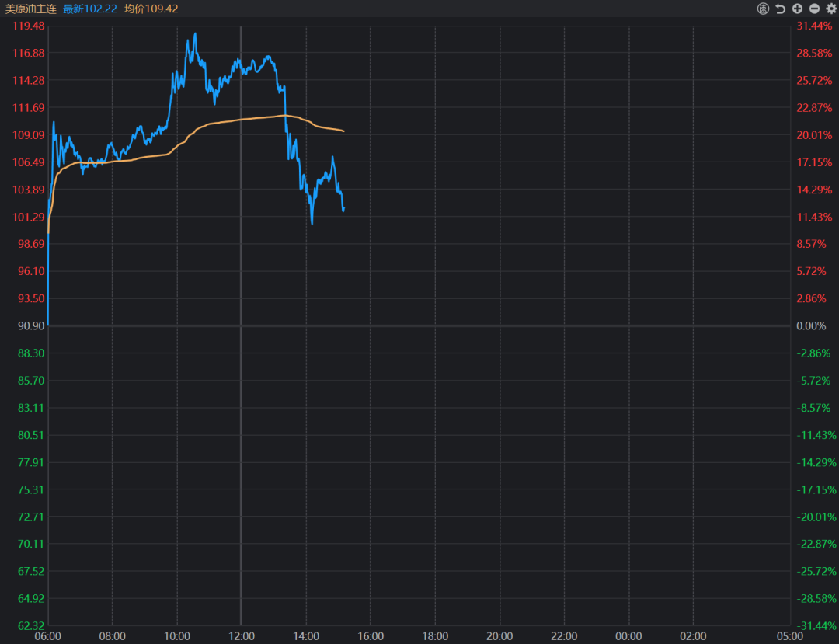Click the -14.29% green percent label
Screen dimensions: 839x644
pyautogui.click(x=816, y=462)
